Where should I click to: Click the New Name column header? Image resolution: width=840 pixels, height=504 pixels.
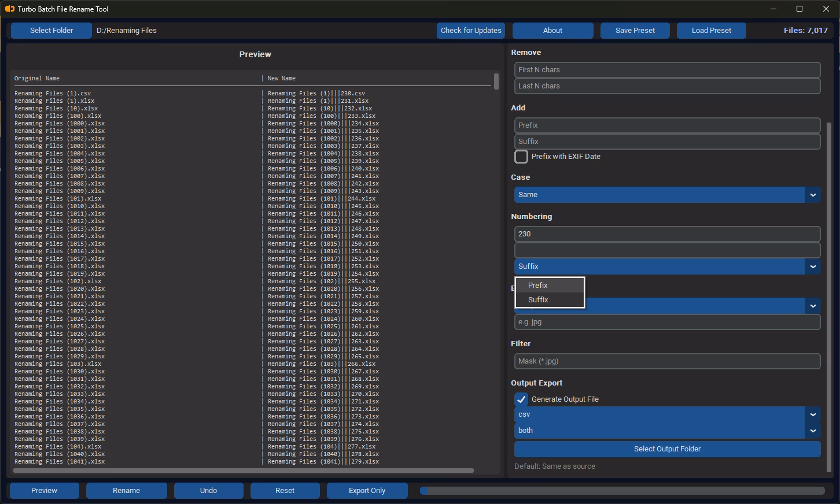(x=282, y=79)
